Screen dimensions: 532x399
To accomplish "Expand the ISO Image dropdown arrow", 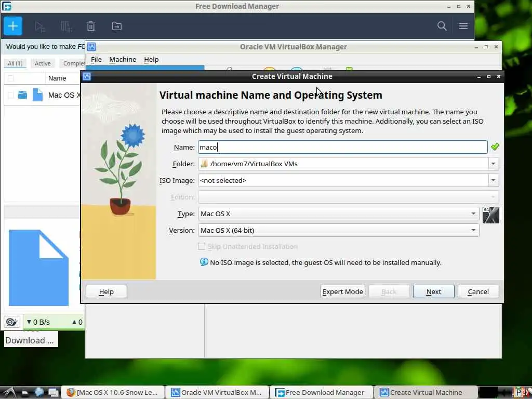I will (x=494, y=180).
